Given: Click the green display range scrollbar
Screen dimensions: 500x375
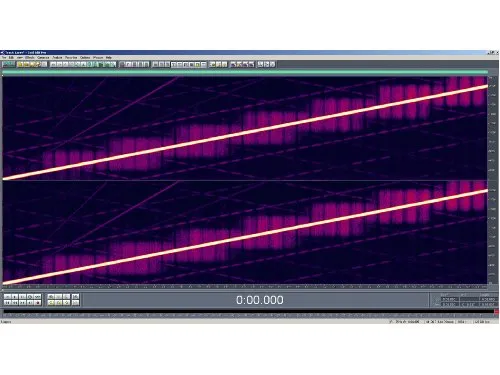Looking at the screenshot, I should [245, 72].
